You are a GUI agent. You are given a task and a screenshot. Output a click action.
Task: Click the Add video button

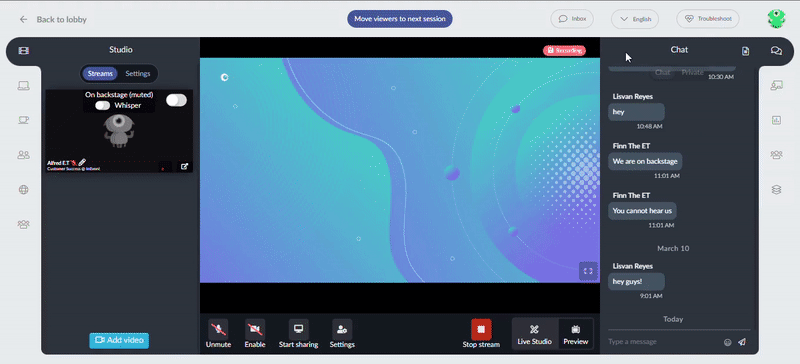point(119,341)
